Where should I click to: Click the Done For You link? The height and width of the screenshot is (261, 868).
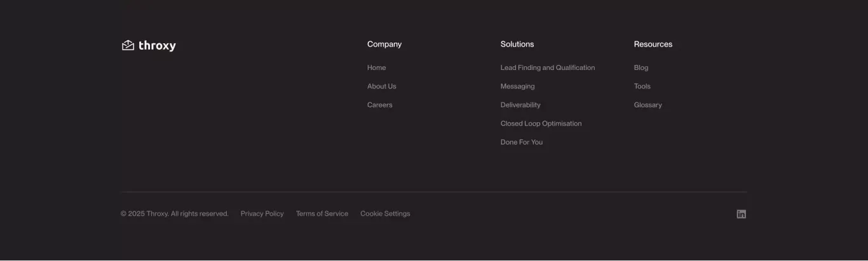coord(522,142)
